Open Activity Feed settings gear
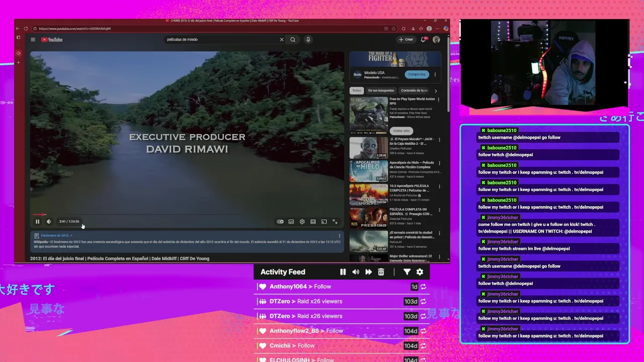 click(x=420, y=272)
